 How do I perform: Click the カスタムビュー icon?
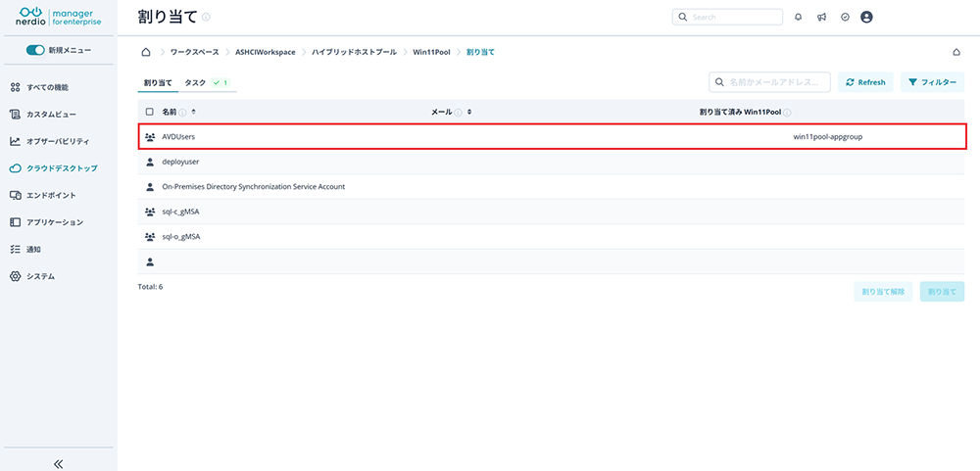17,115
